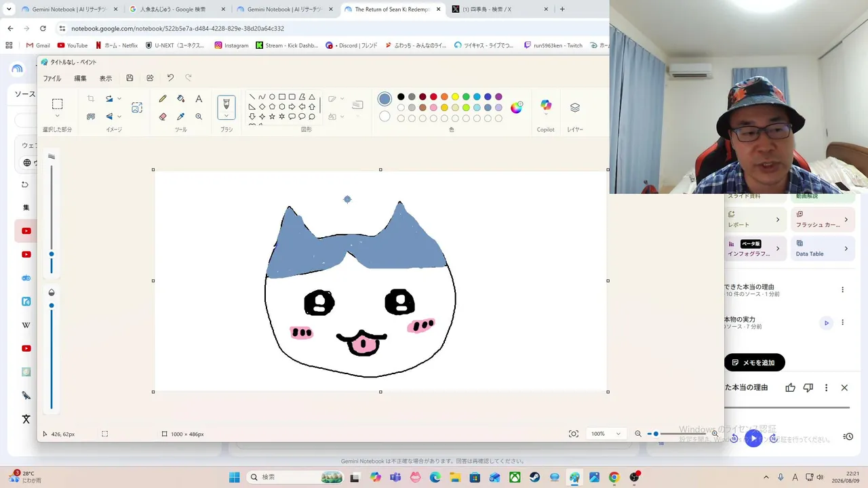This screenshot has height=488, width=868.
Task: Click the fit-to-window icon in status bar
Action: [574, 434]
